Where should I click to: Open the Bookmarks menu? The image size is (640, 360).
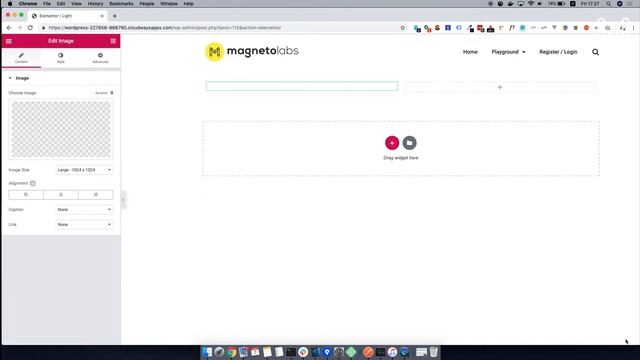coord(121,4)
